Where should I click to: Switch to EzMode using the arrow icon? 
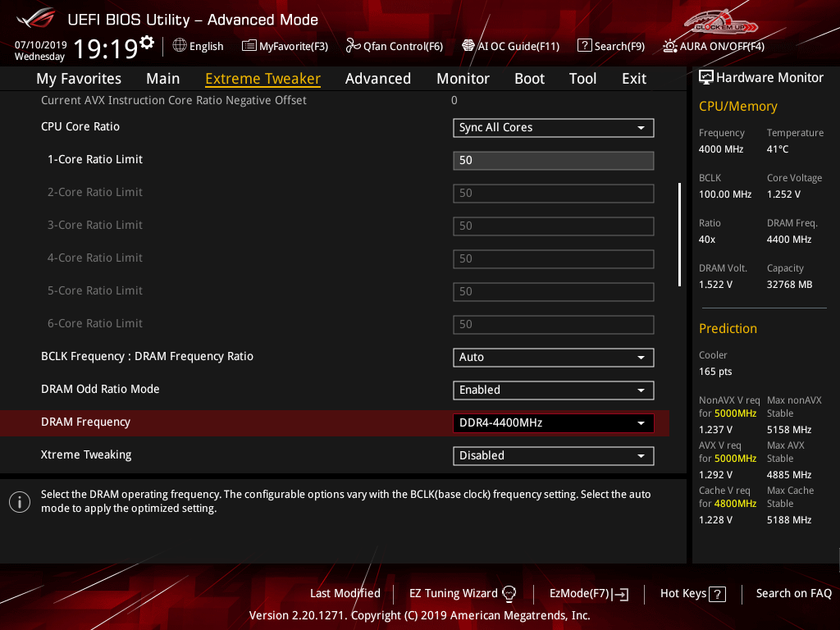621,594
